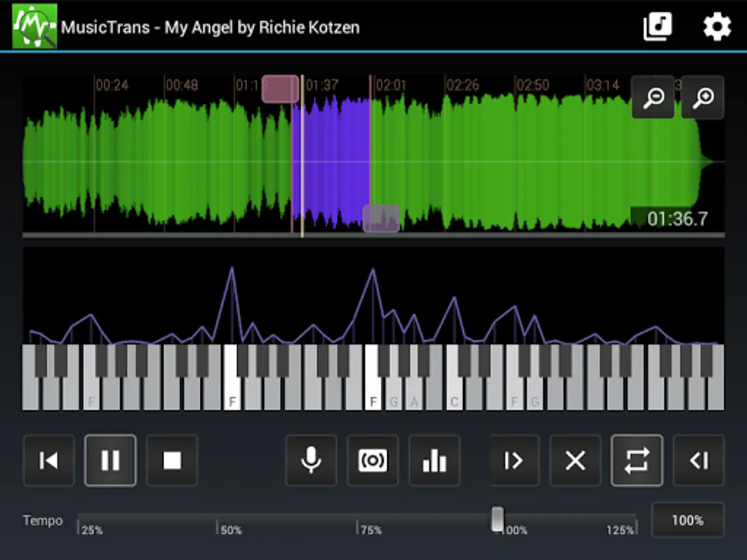Pause the playback

110,460
